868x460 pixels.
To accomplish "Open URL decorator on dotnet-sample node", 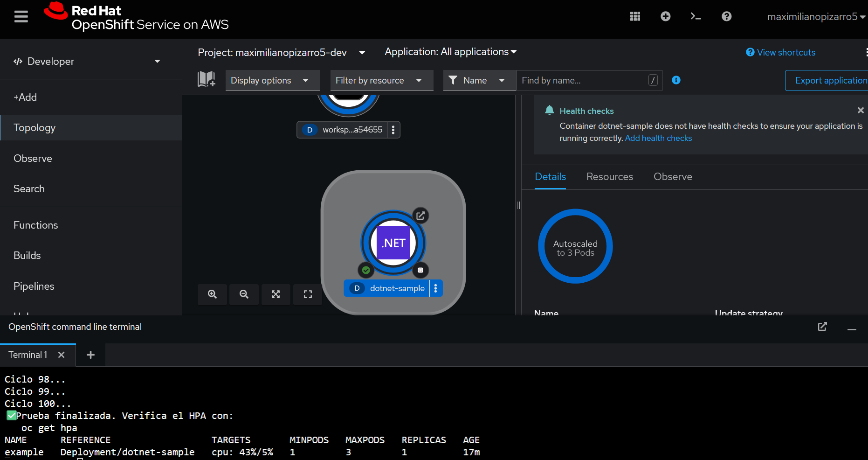I will pyautogui.click(x=420, y=216).
